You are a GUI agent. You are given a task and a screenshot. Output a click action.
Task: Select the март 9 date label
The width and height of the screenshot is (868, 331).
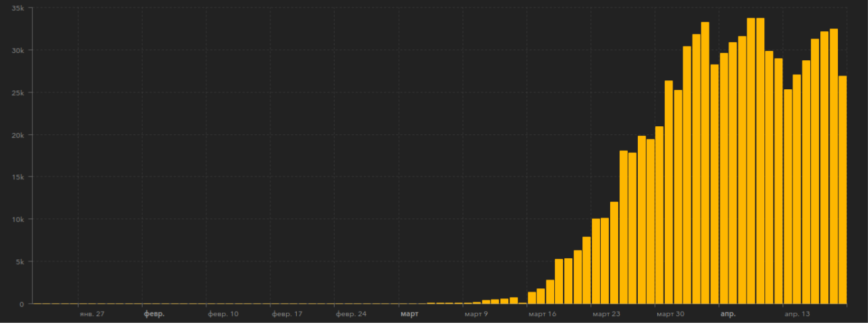point(476,313)
